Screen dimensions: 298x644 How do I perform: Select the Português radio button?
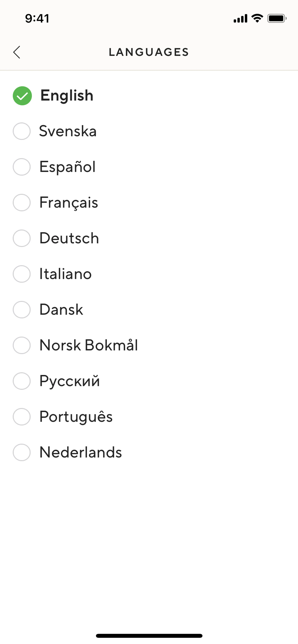click(22, 417)
